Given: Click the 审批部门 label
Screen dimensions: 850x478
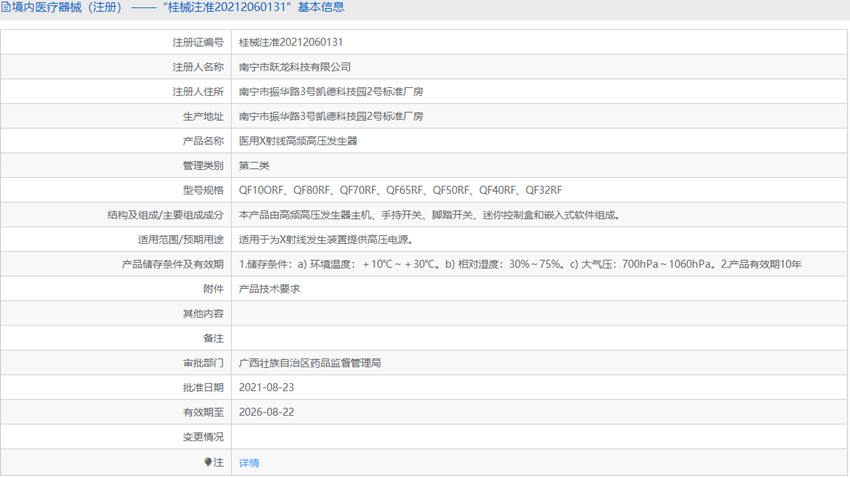Looking at the screenshot, I should 203,363.
